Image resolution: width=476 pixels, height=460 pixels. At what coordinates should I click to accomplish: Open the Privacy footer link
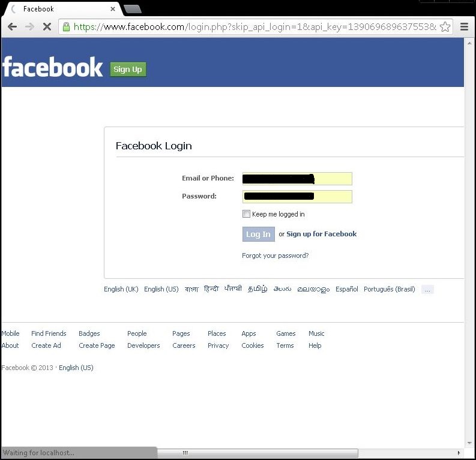click(x=218, y=345)
